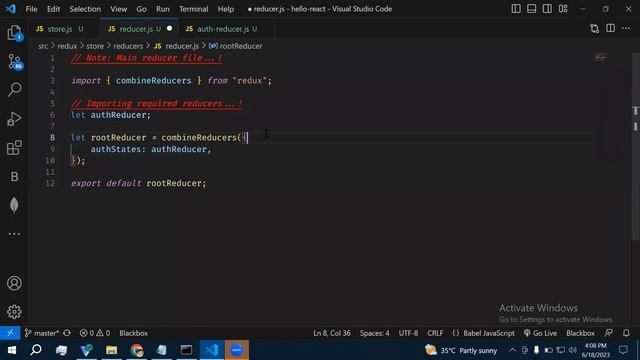Open the Go menu
This screenshot has height=360, width=640.
pos(141,9)
